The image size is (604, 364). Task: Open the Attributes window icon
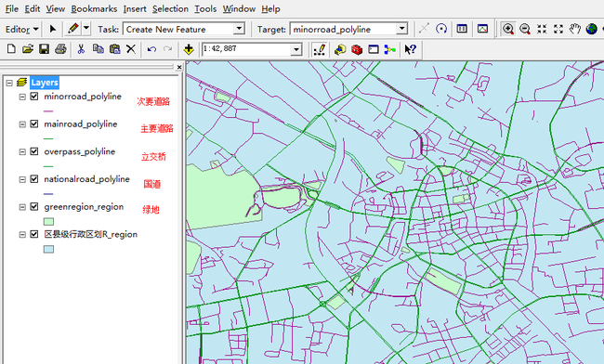click(x=462, y=29)
